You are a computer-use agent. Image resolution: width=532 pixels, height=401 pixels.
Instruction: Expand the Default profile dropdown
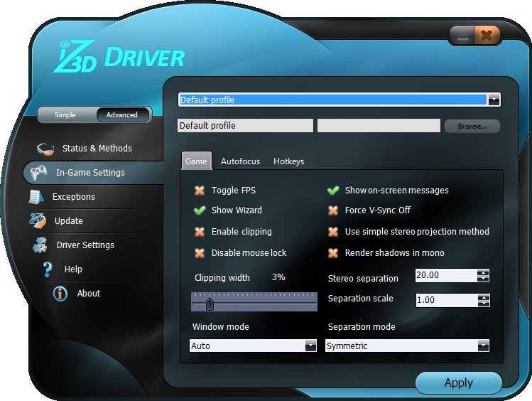(494, 100)
